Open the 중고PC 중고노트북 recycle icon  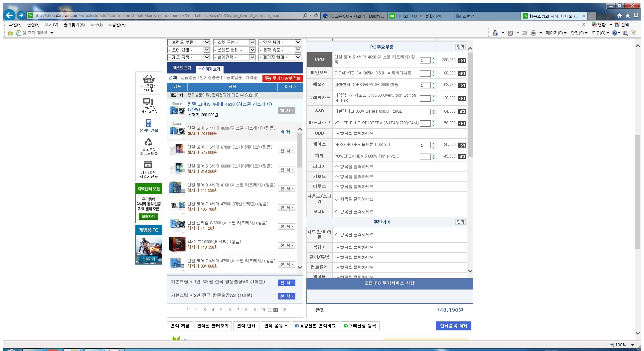[x=148, y=142]
